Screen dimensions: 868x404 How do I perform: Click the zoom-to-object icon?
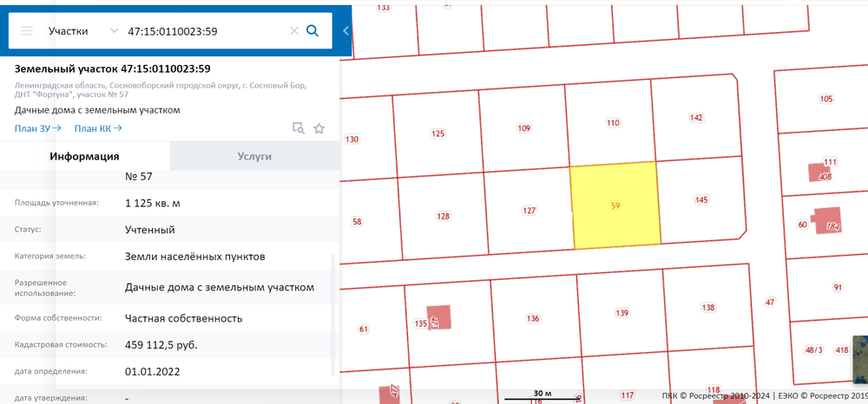(x=298, y=128)
